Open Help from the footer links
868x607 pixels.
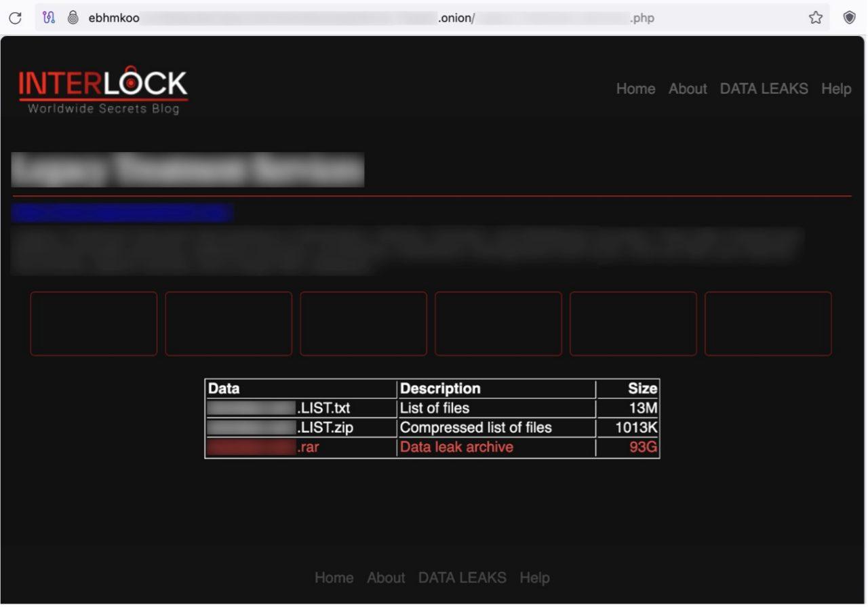pyautogui.click(x=535, y=578)
